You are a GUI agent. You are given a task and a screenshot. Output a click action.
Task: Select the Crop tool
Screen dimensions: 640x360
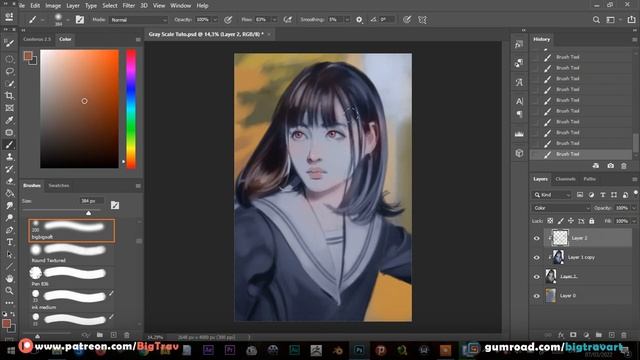9,96
